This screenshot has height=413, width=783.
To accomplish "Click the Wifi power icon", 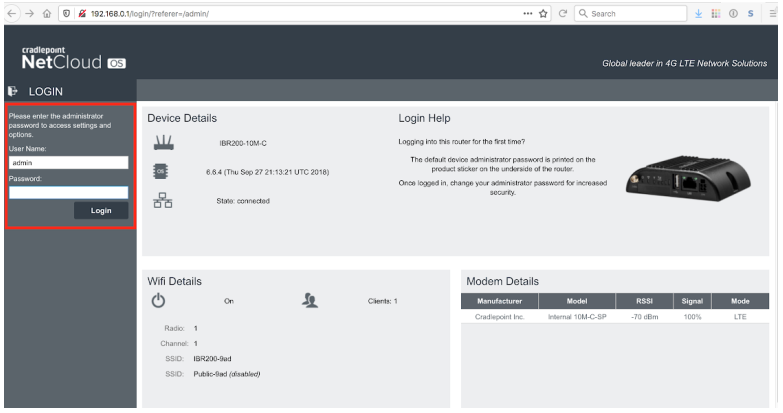I will [158, 300].
